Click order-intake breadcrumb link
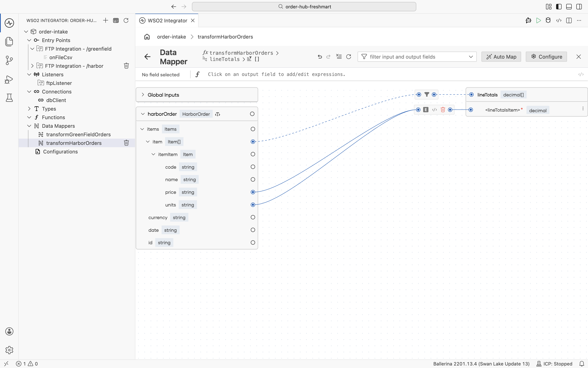Screen dimensions: 588x368 171,37
